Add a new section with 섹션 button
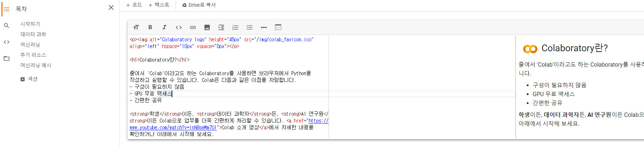The width and height of the screenshot is (644, 146). (x=29, y=79)
